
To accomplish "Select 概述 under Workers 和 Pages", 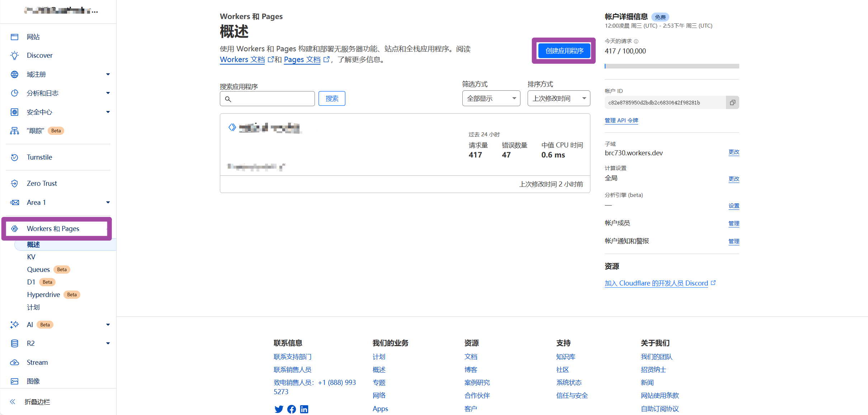I will (x=33, y=244).
